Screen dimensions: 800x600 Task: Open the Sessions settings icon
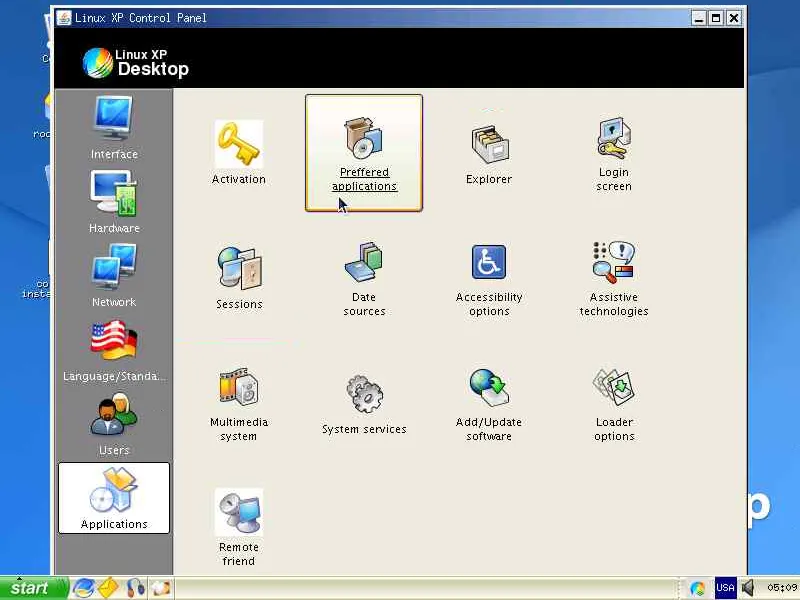coord(239,278)
